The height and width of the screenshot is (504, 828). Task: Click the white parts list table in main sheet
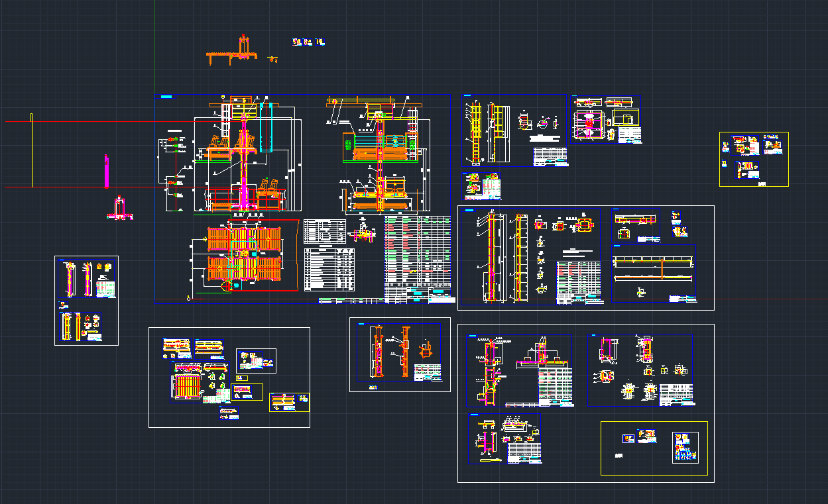[329, 269]
